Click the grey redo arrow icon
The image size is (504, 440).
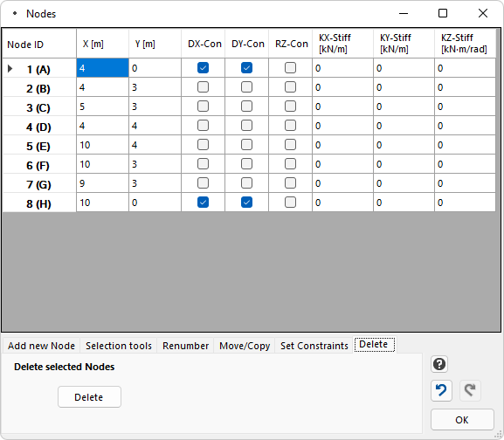click(x=470, y=390)
